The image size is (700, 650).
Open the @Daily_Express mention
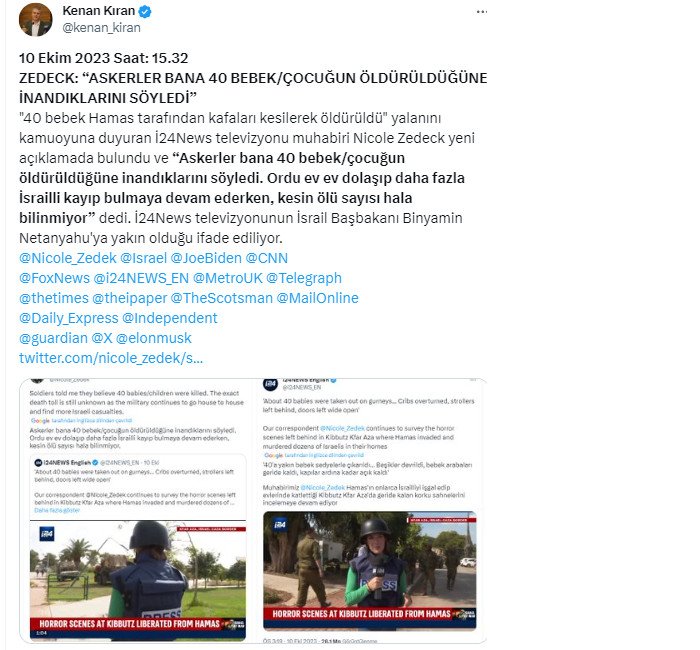[x=68, y=318]
